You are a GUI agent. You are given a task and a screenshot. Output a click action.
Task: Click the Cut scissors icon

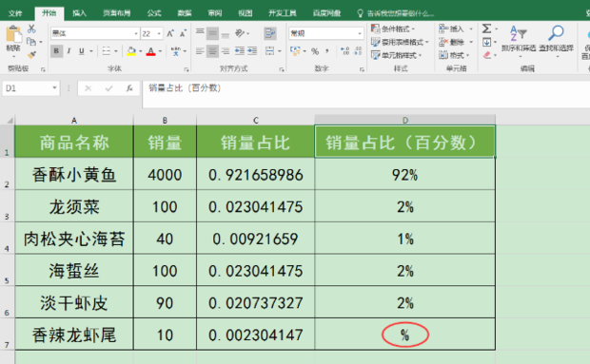click(x=31, y=29)
